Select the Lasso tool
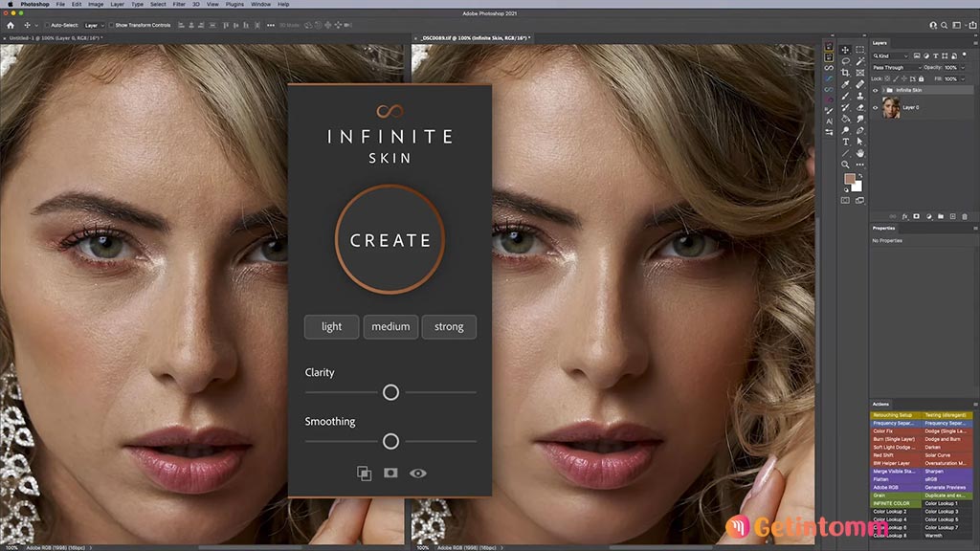The image size is (980, 551). tap(845, 61)
